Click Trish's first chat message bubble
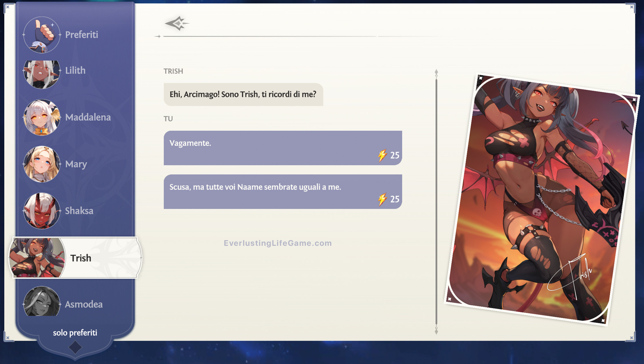This screenshot has width=644, height=364. coord(243,94)
